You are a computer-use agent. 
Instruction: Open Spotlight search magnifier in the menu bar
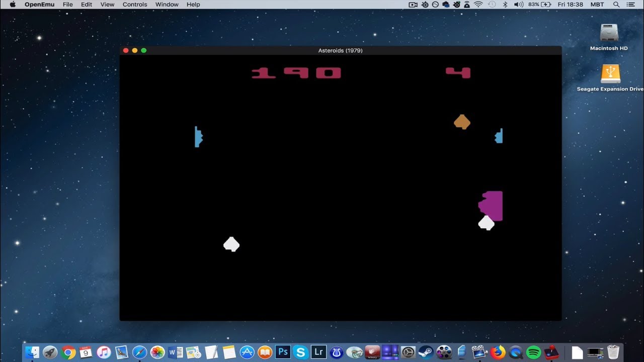point(616,5)
